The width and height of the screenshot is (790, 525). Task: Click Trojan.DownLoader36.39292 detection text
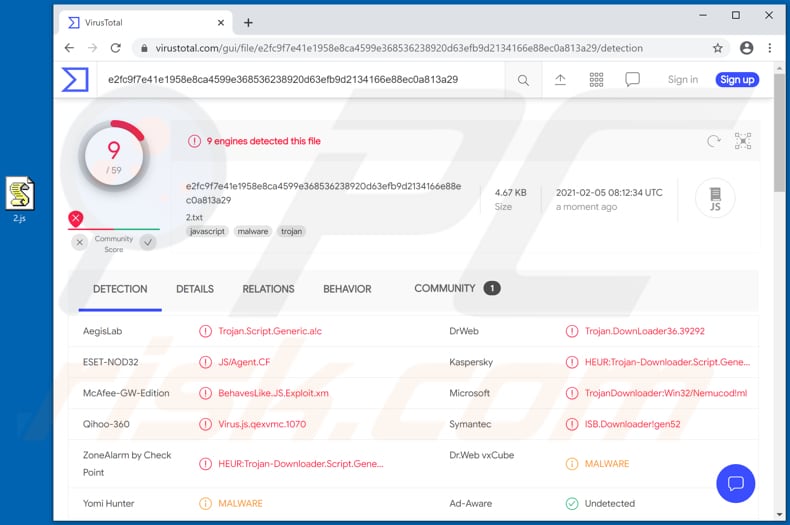tap(644, 331)
